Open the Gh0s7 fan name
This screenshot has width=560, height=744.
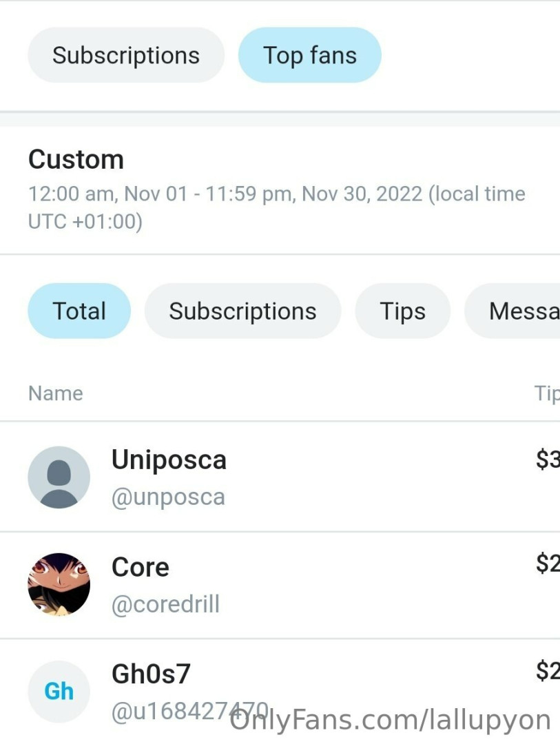tap(151, 674)
